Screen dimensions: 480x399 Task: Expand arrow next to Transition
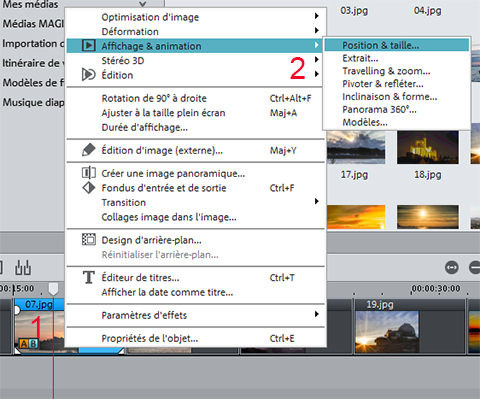316,201
